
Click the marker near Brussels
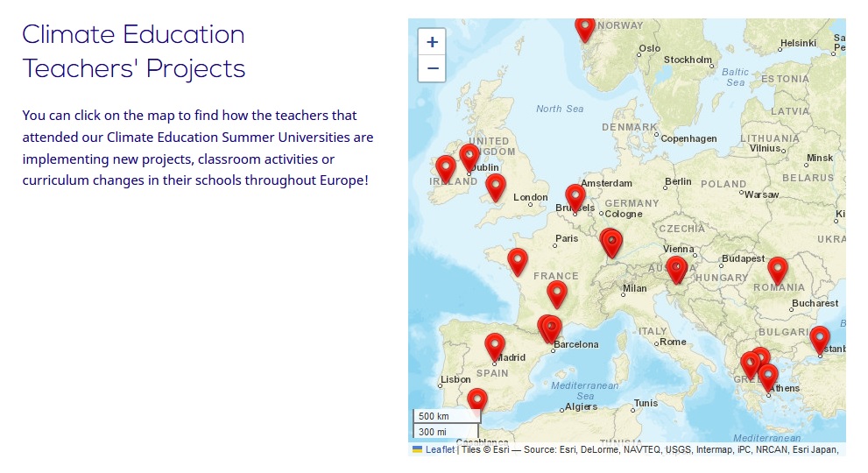575,196
